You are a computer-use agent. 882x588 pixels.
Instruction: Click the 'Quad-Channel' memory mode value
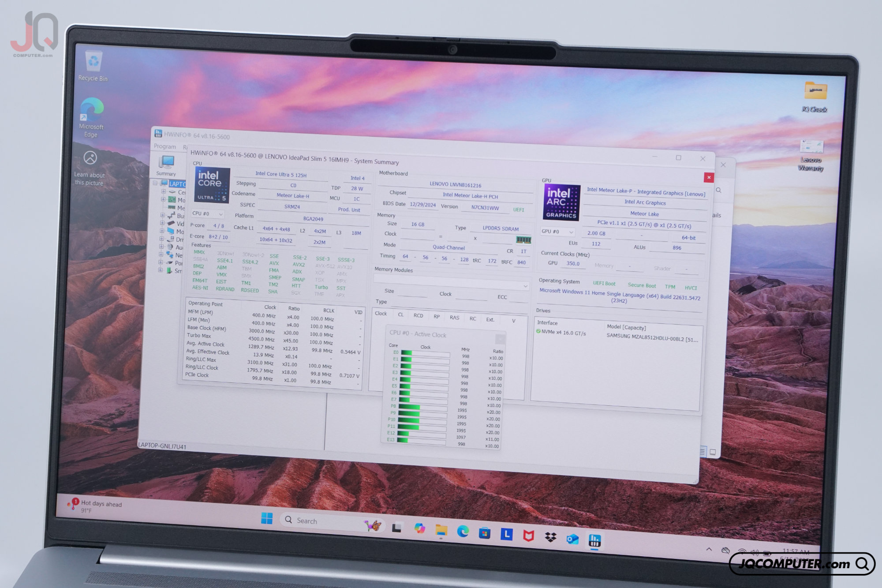pos(448,247)
